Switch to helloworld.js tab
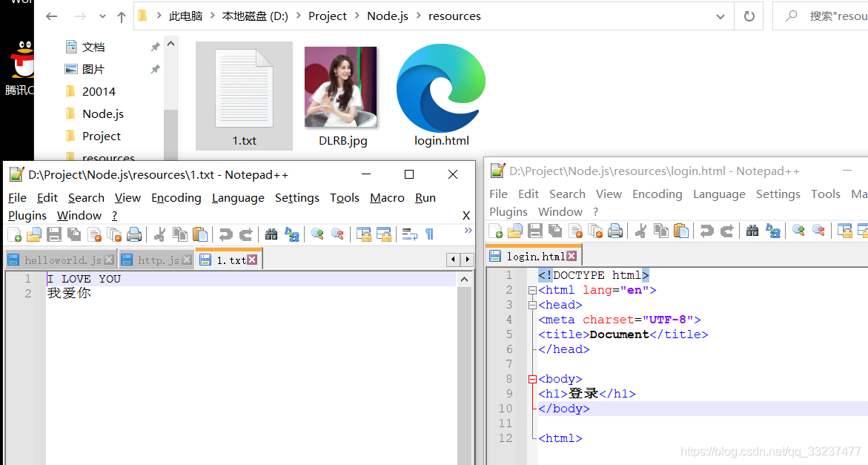868x465 pixels. point(60,260)
